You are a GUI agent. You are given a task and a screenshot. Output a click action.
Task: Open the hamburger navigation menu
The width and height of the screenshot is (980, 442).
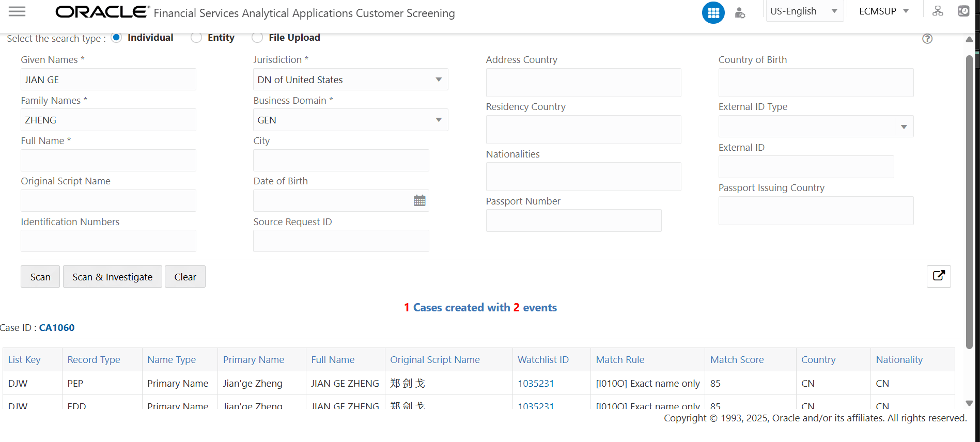tap(17, 11)
